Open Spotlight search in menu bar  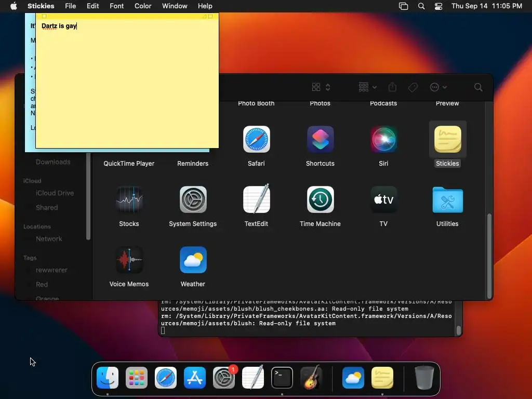[421, 6]
